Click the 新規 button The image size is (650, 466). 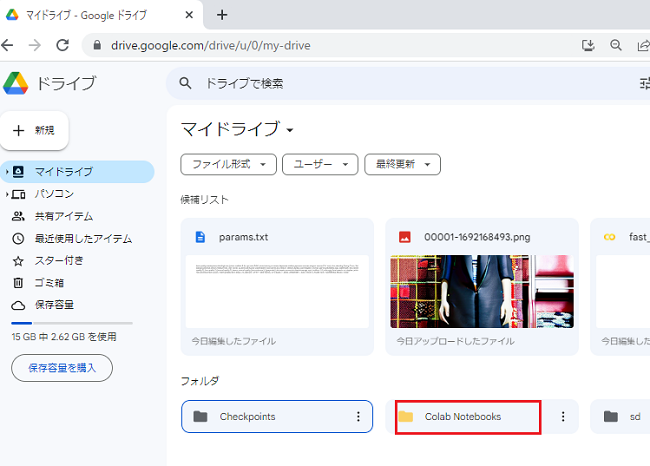coord(34,131)
